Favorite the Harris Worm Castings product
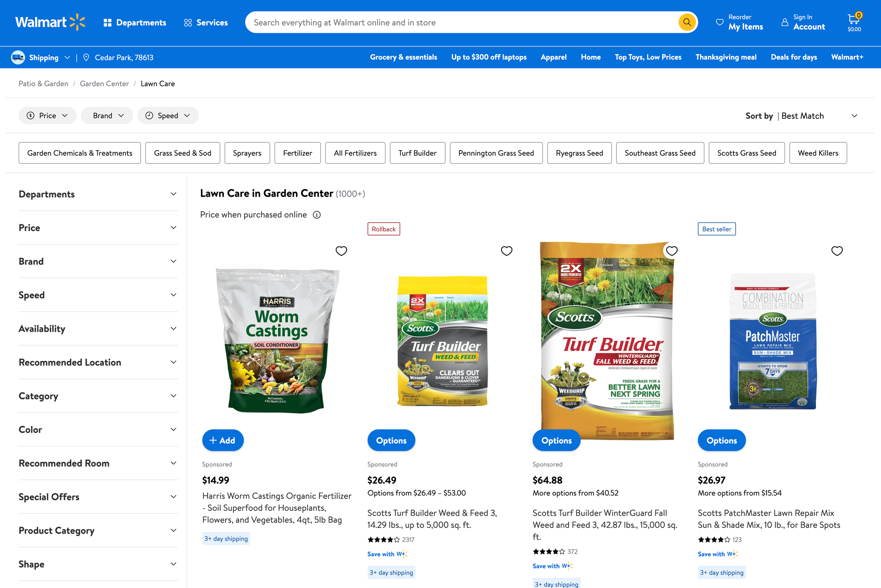The height and width of the screenshot is (588, 881). click(341, 251)
